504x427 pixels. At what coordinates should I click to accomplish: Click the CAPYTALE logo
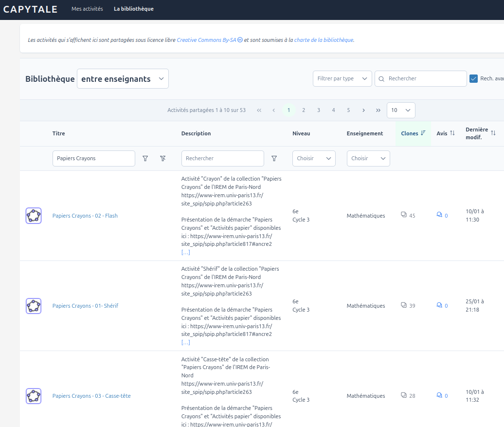click(30, 9)
